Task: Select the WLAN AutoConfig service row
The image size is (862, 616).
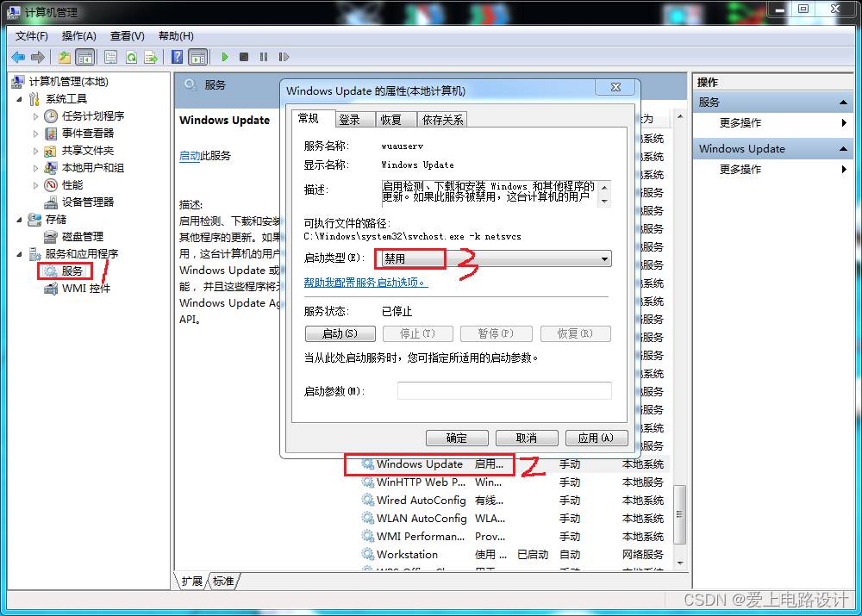Action: point(514,519)
